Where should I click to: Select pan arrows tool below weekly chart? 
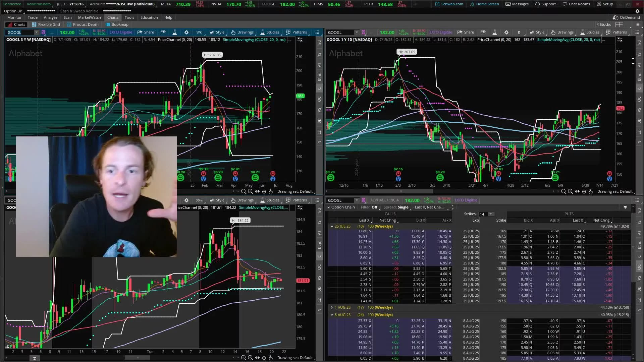click(x=257, y=191)
